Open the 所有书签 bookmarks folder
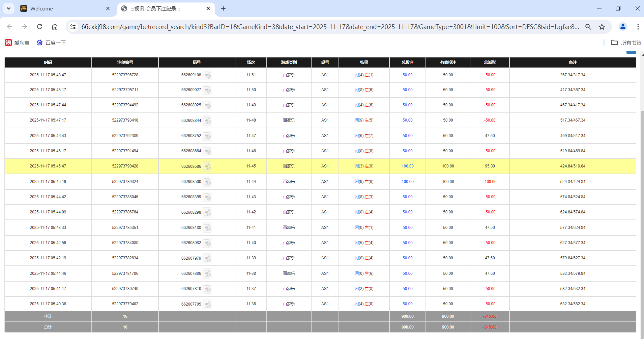The width and height of the screenshot is (644, 339). coord(626,43)
